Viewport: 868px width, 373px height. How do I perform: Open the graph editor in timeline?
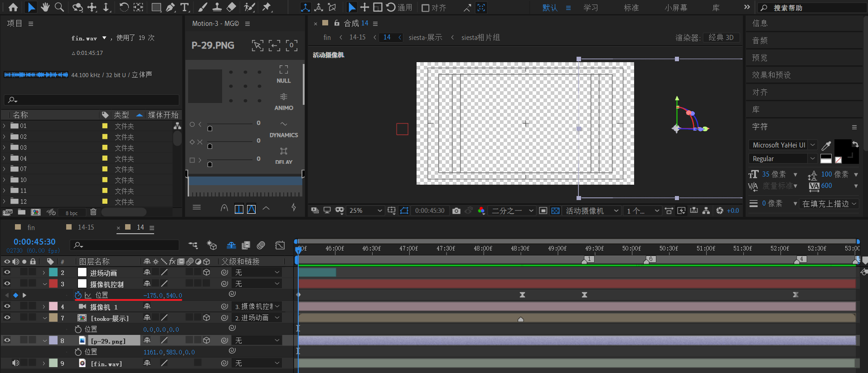280,245
